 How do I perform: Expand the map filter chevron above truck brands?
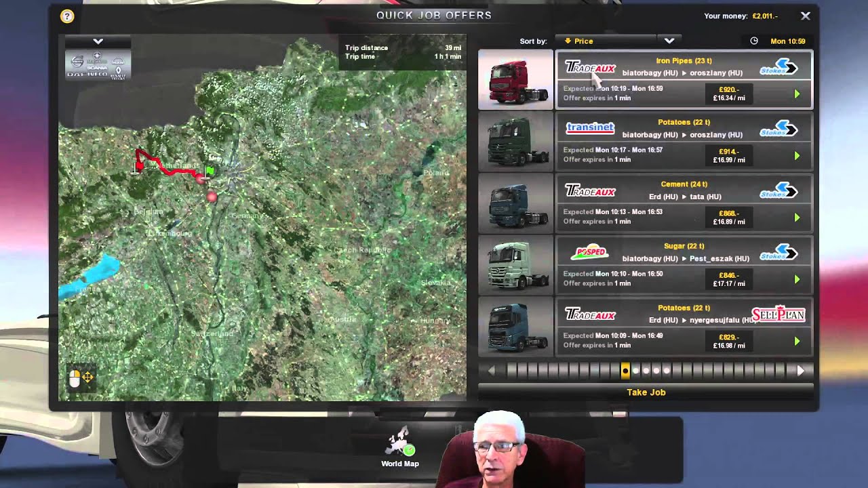pos(98,41)
